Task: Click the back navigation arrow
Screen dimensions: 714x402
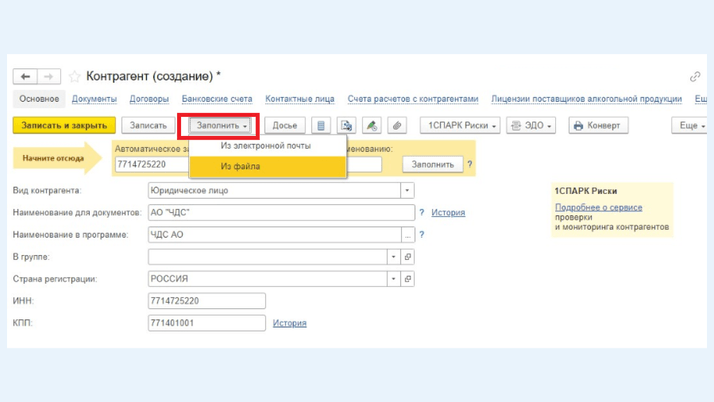Action: pyautogui.click(x=25, y=76)
